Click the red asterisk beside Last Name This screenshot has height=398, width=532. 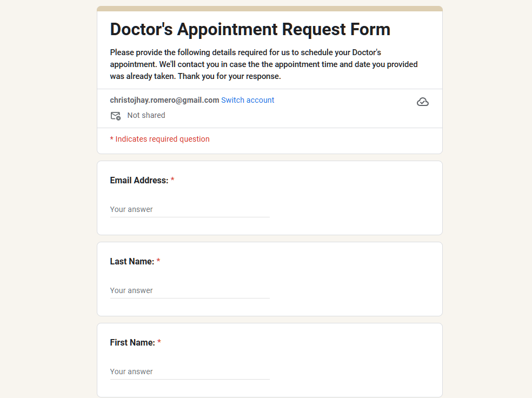click(158, 262)
